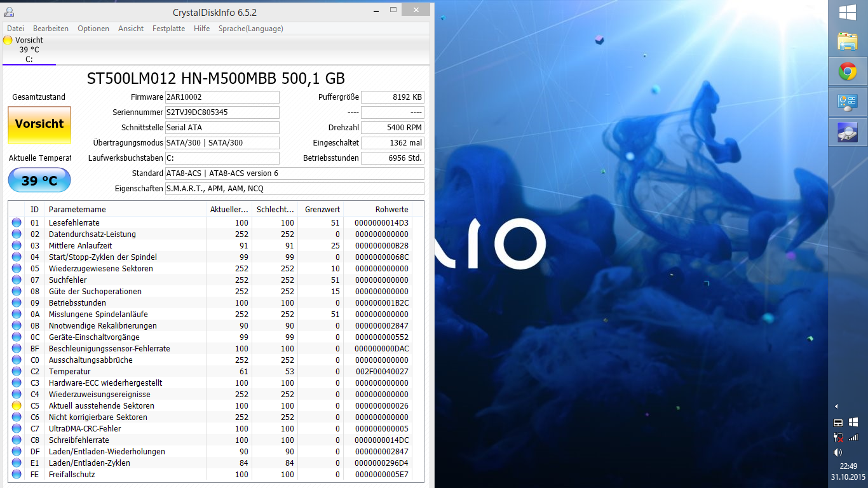Click status icon for Nicht korrigierbare Sektoren

[17, 417]
